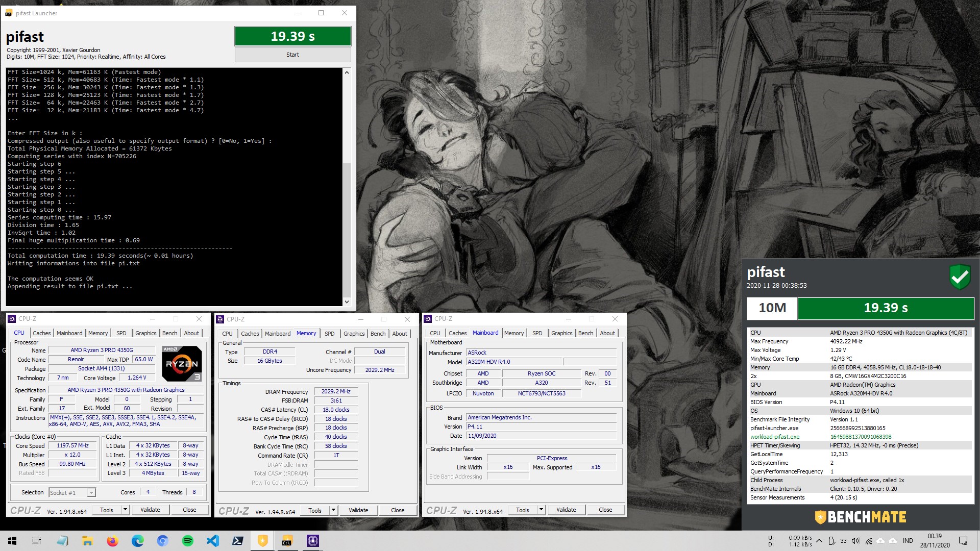Image resolution: width=980 pixels, height=551 pixels.
Task: Open Spotify from the taskbar
Action: 187,541
